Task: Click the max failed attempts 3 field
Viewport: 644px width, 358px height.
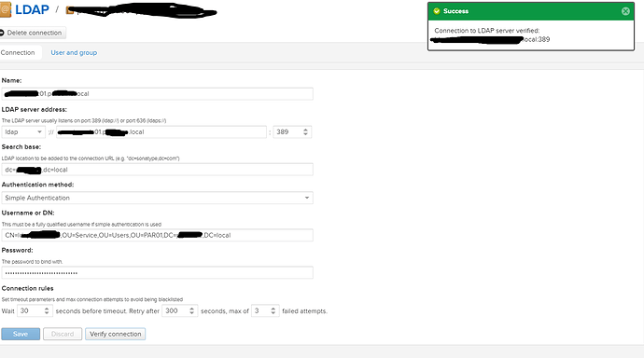Action: [x=265, y=310]
